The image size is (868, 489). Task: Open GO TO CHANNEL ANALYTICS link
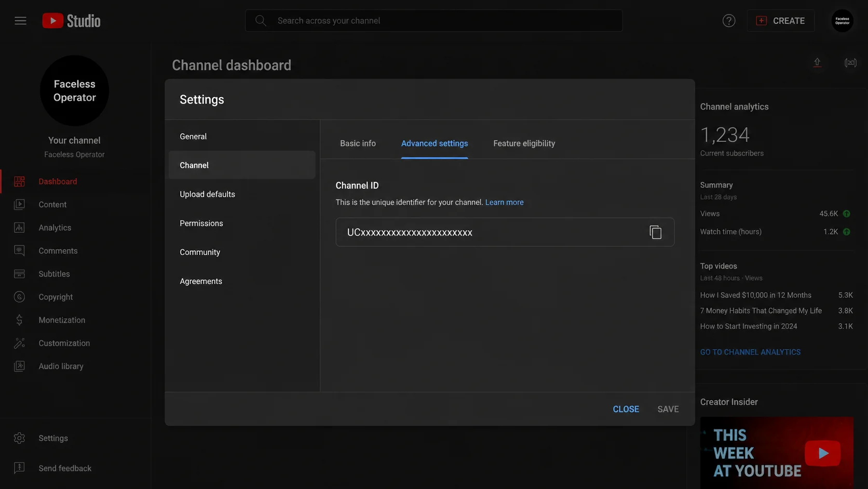click(x=750, y=352)
